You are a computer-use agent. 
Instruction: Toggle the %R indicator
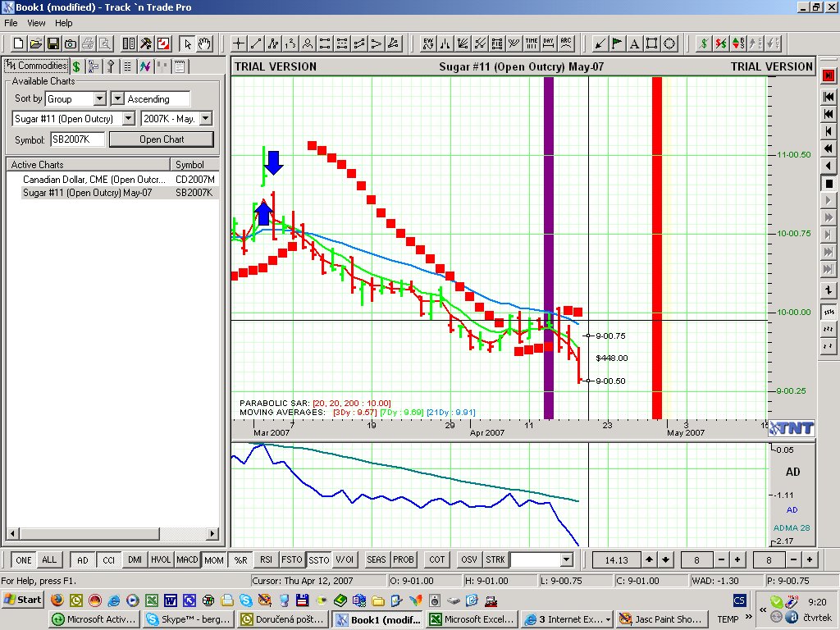(240, 559)
